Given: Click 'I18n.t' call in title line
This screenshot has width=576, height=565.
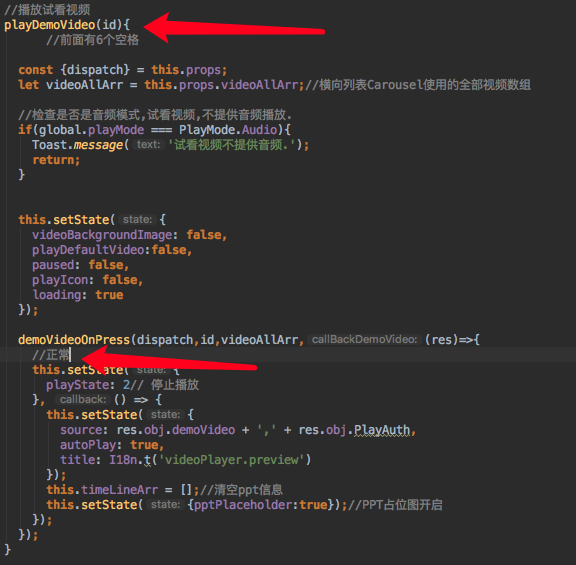Looking at the screenshot, I should 130,460.
